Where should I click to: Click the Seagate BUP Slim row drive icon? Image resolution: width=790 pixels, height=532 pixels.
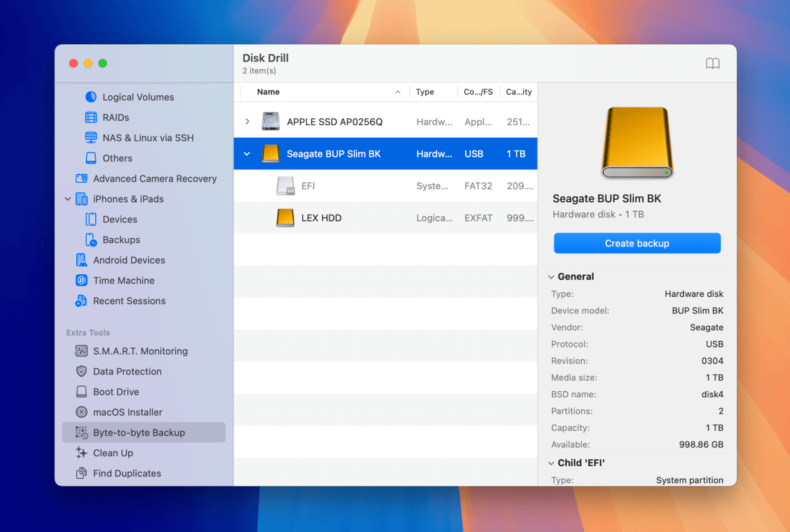[271, 154]
